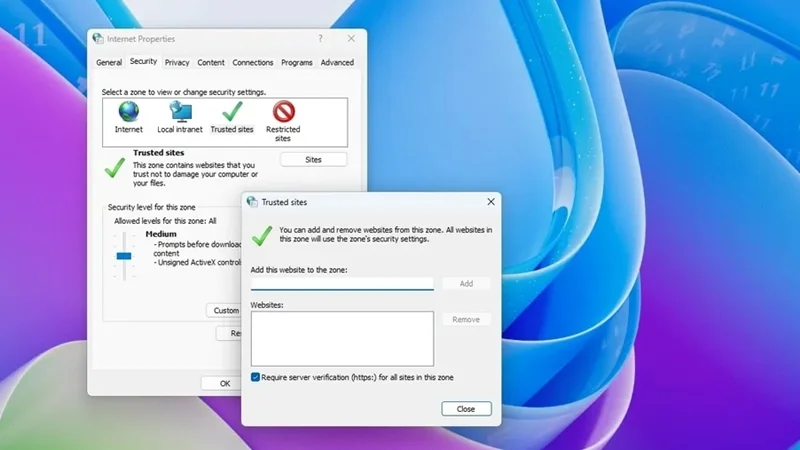The width and height of the screenshot is (800, 450).
Task: Click the Custom level button
Action: [224, 310]
